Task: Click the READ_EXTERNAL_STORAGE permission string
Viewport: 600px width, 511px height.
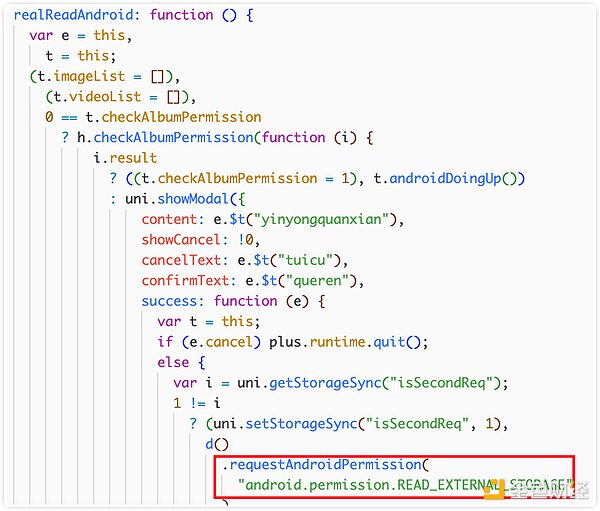Action: 405,485
